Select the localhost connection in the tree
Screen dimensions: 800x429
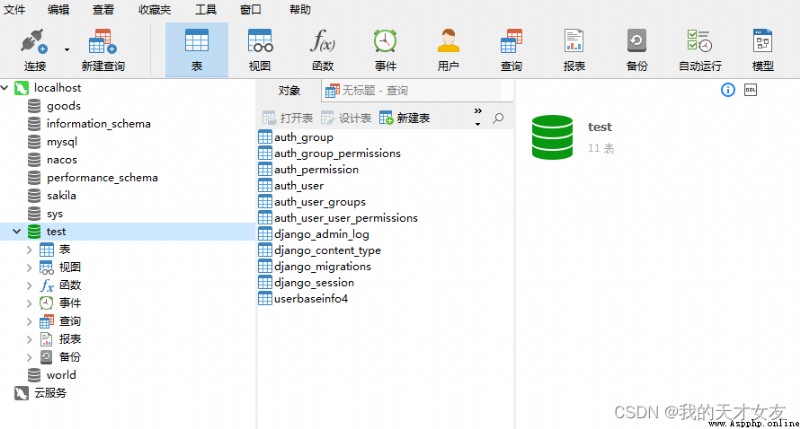point(57,88)
